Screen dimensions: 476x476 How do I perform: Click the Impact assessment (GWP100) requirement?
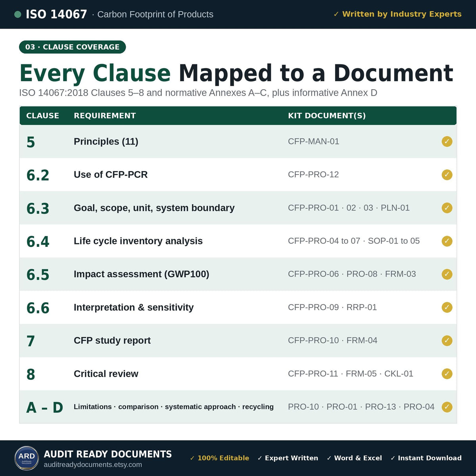point(141,274)
